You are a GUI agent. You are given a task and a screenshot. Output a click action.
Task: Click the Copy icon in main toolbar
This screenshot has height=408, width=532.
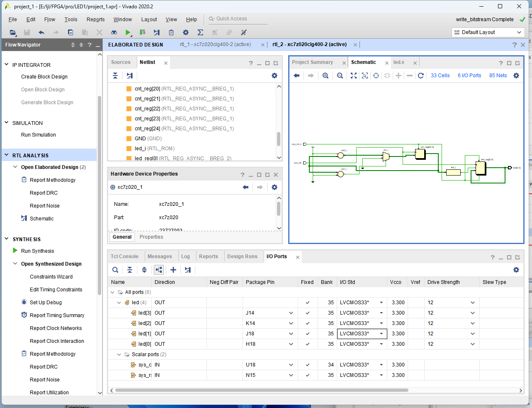click(x=70, y=32)
